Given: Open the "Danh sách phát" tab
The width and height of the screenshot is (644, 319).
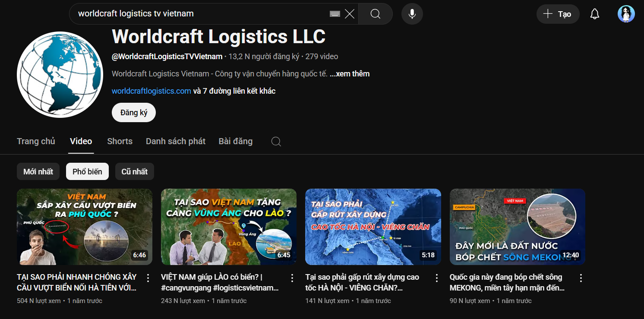Looking at the screenshot, I should (175, 141).
